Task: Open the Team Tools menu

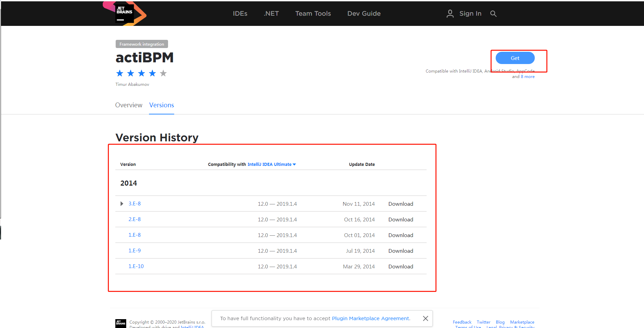Action: (x=313, y=14)
